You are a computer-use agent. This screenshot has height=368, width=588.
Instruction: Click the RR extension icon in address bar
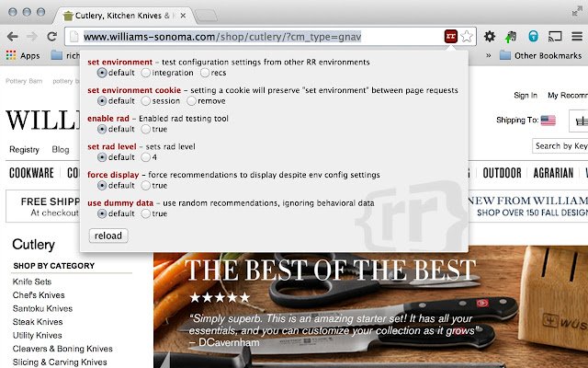point(451,37)
